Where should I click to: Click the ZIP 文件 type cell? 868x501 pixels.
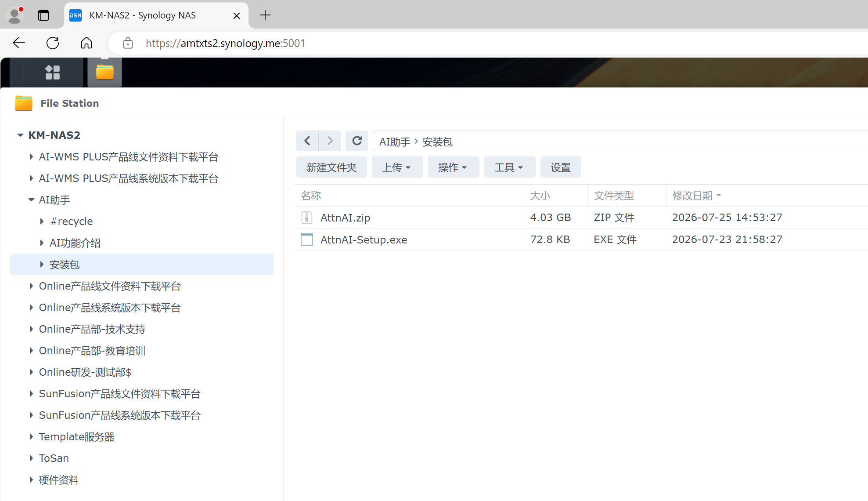(x=614, y=218)
